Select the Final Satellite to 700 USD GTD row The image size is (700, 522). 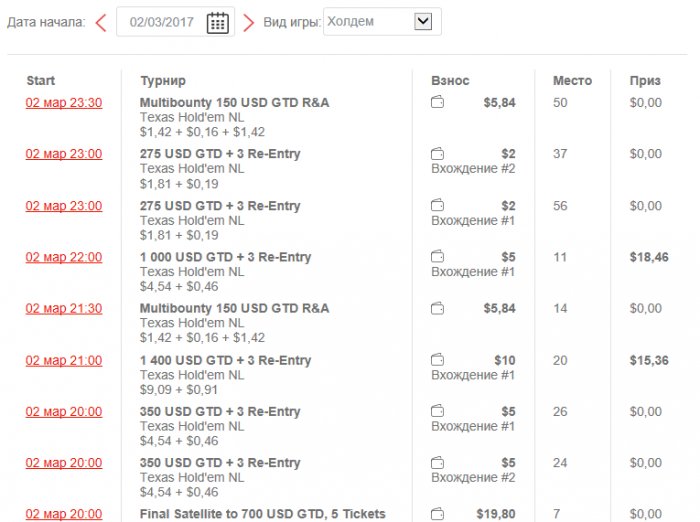262,514
